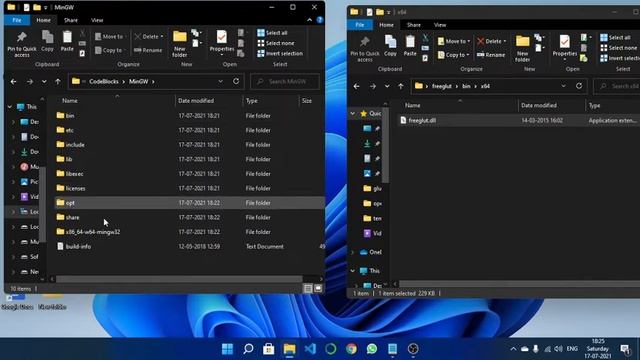The width and height of the screenshot is (640, 360).
Task: Click Copy to in MinGW window ribbon
Action: point(110,50)
